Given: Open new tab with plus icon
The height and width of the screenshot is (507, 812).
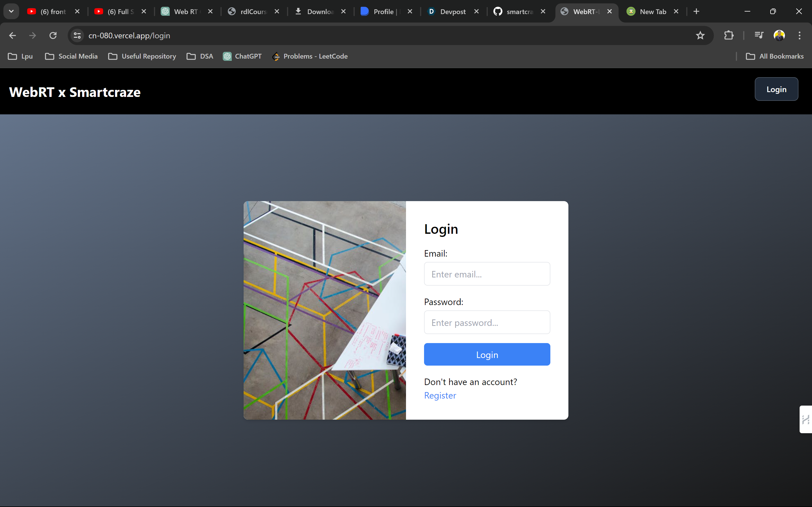Looking at the screenshot, I should click(696, 12).
